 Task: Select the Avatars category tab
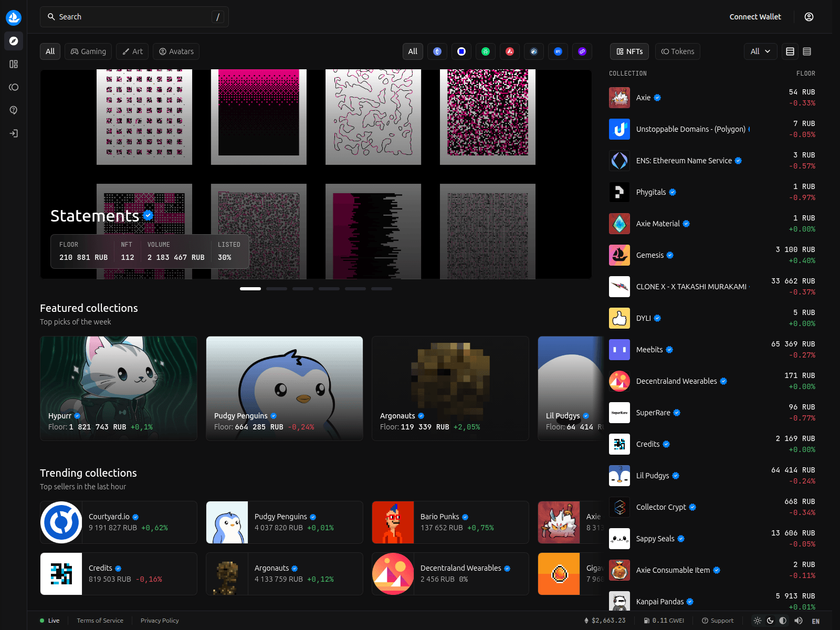tap(176, 51)
